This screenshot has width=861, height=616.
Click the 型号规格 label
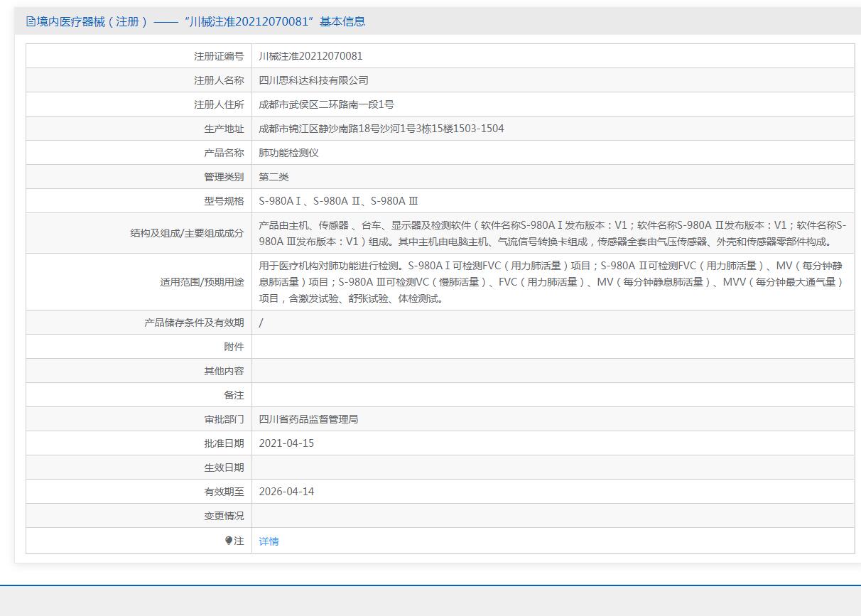point(224,201)
